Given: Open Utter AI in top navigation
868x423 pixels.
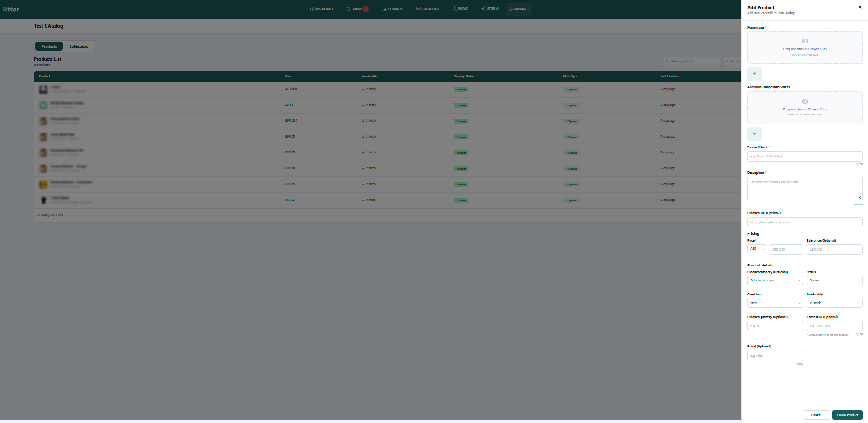Looking at the screenshot, I should click(490, 9).
